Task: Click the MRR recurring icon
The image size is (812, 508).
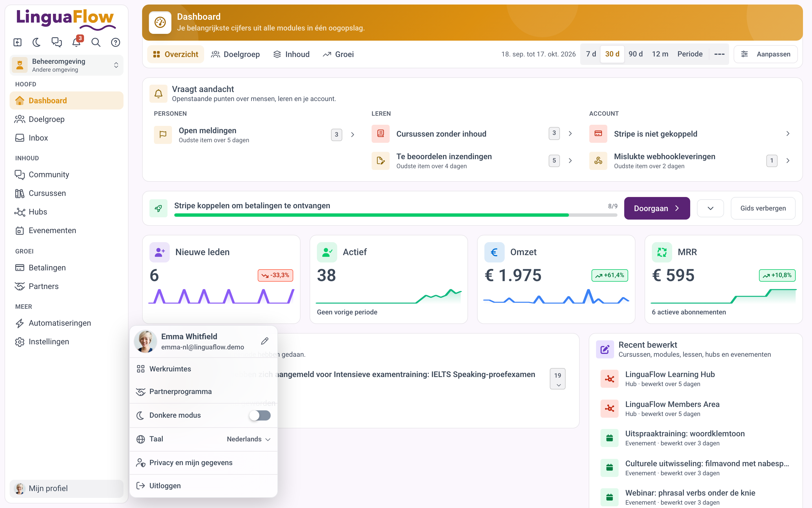Action: 662,252
